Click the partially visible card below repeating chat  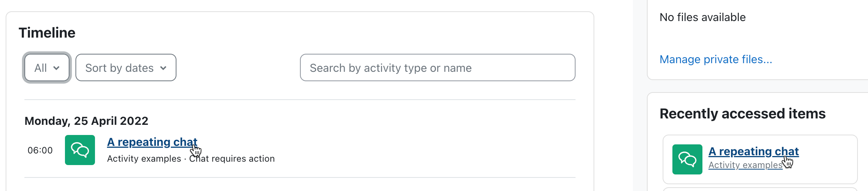click(x=760, y=189)
